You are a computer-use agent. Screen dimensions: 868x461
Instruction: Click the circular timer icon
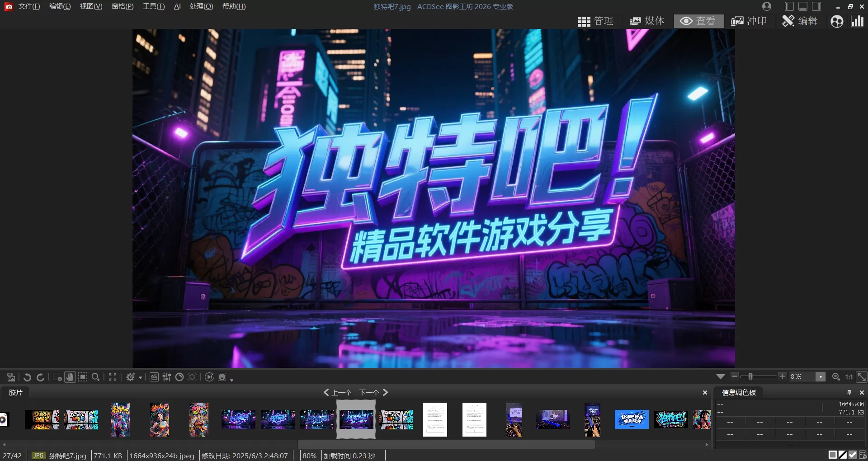pyautogui.click(x=179, y=377)
